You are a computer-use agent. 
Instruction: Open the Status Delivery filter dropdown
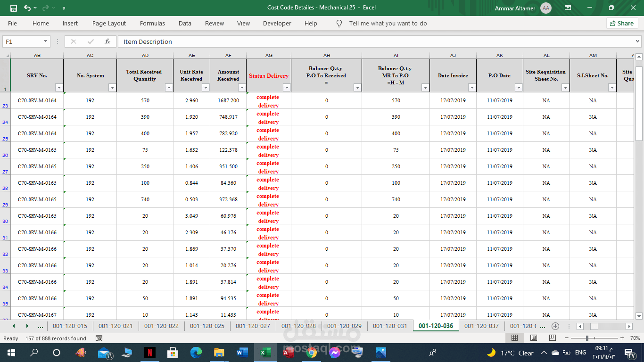pyautogui.click(x=286, y=88)
